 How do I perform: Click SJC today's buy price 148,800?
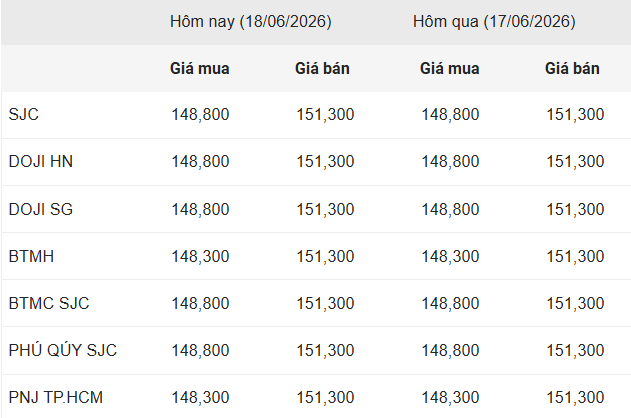coord(200,115)
